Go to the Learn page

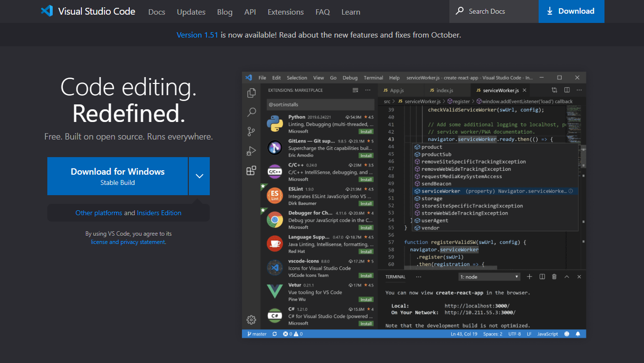point(351,12)
